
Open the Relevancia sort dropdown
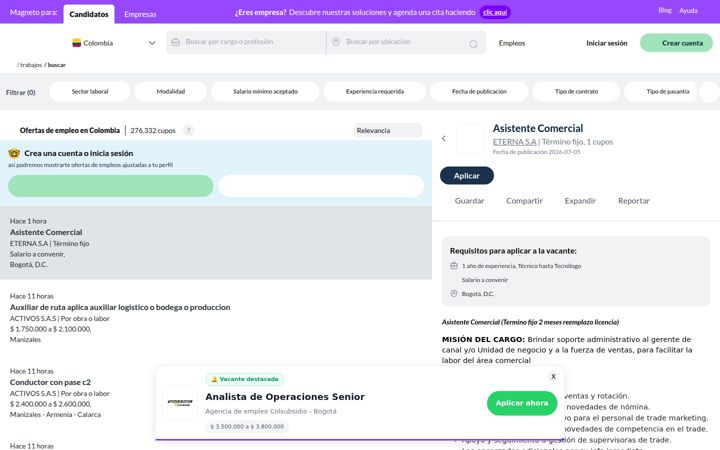click(x=388, y=130)
